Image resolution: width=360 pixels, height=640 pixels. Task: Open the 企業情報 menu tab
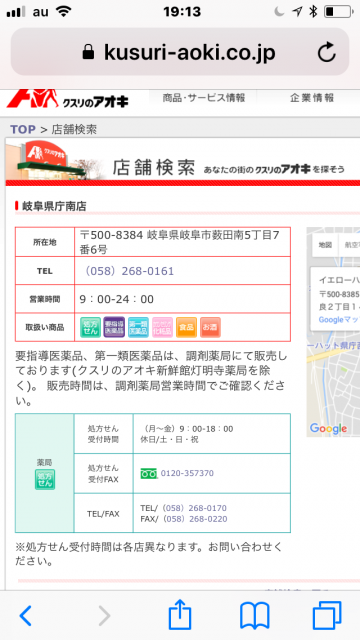point(312,98)
